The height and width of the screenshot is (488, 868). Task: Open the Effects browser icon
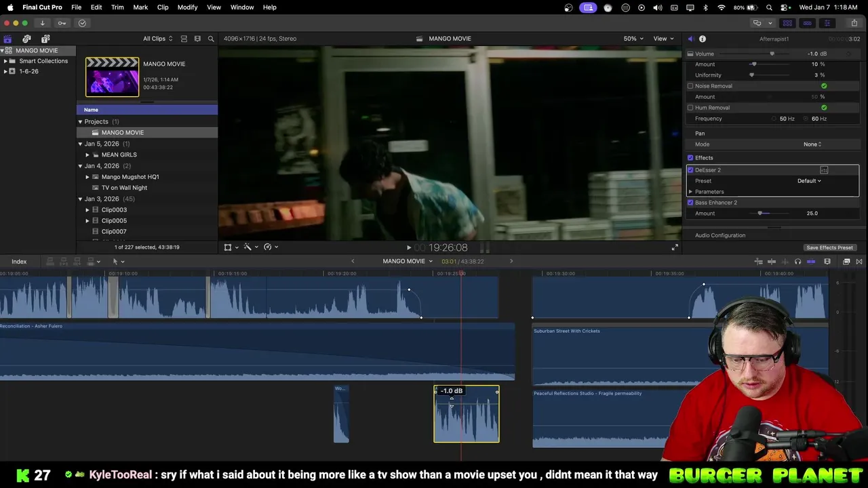pyautogui.click(x=846, y=262)
